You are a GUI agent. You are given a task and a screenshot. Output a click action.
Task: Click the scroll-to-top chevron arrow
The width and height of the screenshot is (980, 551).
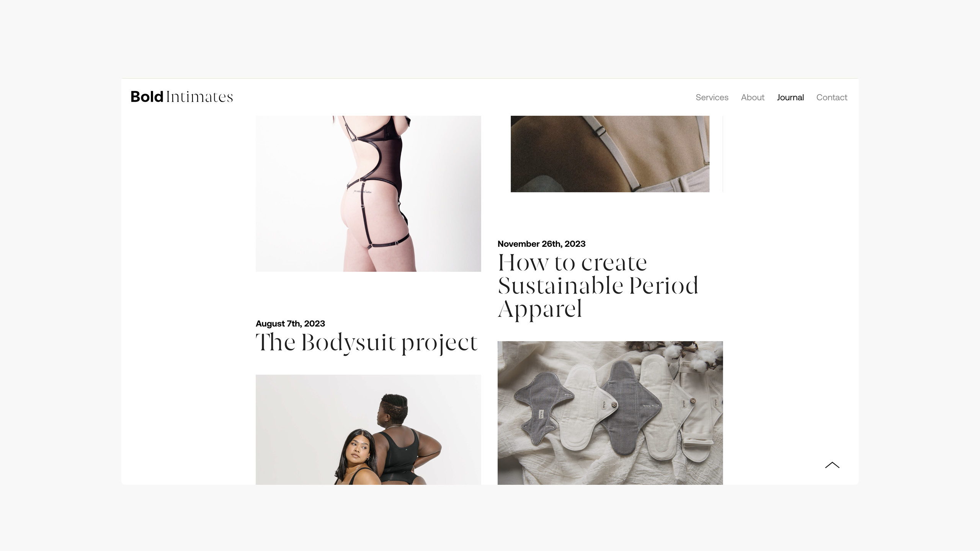832,465
